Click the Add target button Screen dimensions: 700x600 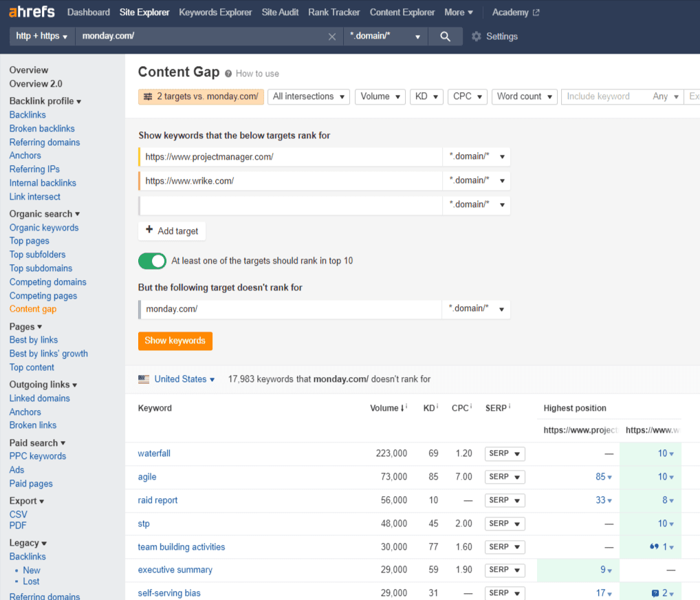tap(172, 231)
